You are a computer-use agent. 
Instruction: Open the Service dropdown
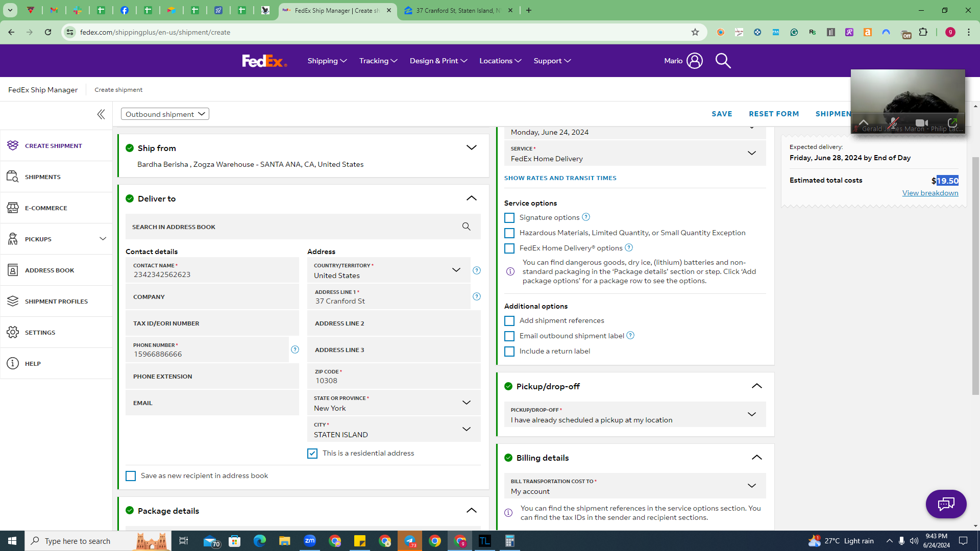coord(635,154)
